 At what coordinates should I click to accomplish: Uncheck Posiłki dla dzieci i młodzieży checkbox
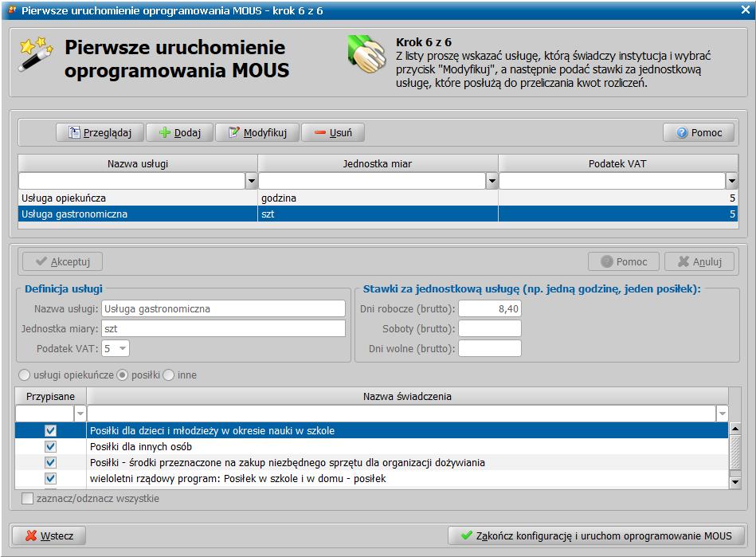[x=51, y=430]
